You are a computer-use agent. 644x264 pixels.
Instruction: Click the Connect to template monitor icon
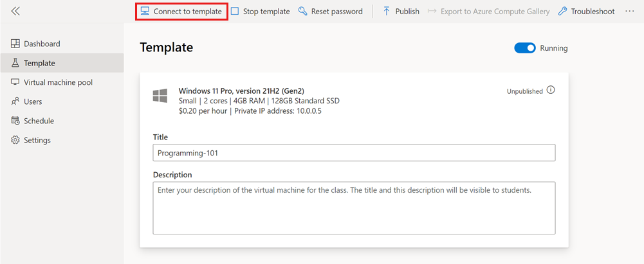click(x=145, y=11)
